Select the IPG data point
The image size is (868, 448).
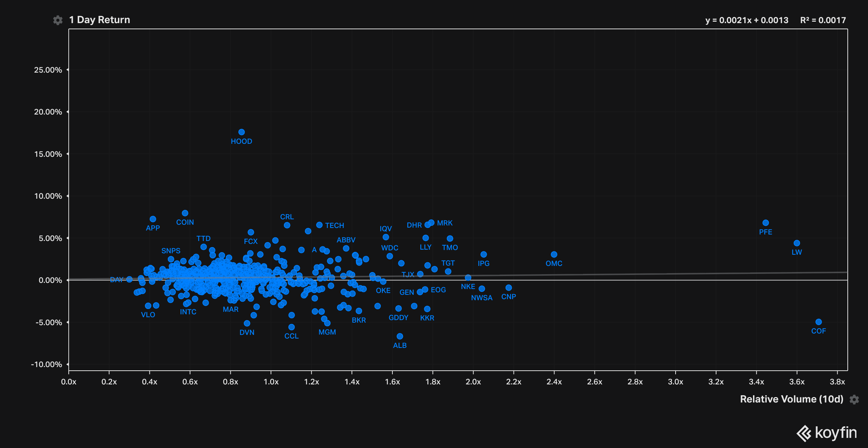[484, 254]
